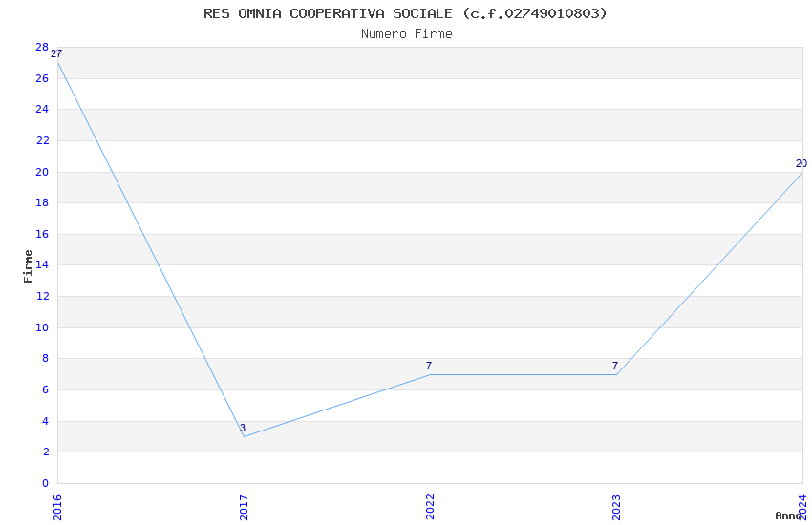
Task: Click the y-axis tick value 22
Action: click(x=42, y=140)
